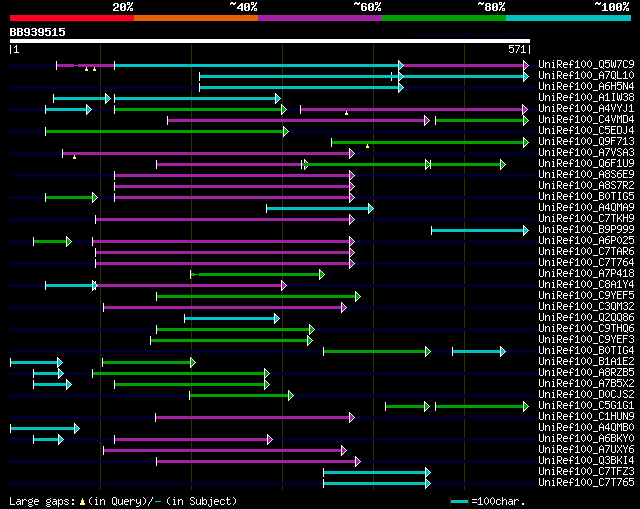Click the cyan =100char. scale bar

pos(459,501)
